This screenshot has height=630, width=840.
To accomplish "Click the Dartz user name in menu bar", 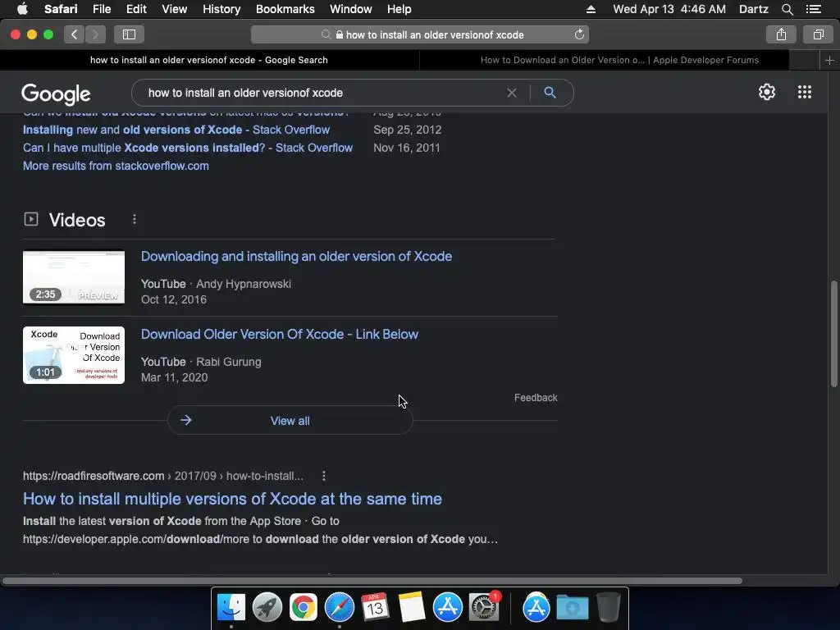I will point(753,9).
